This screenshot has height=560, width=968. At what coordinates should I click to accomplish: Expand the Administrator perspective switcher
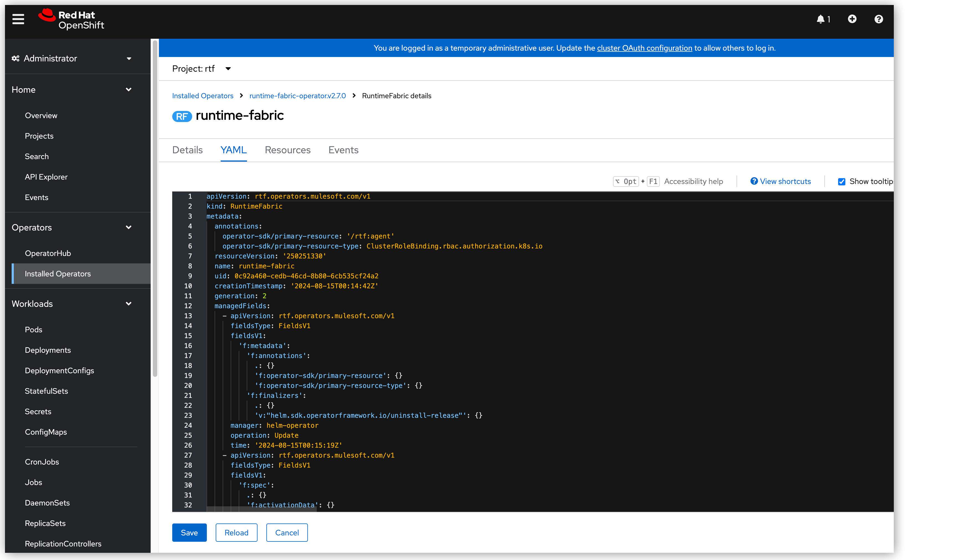pyautogui.click(x=129, y=58)
